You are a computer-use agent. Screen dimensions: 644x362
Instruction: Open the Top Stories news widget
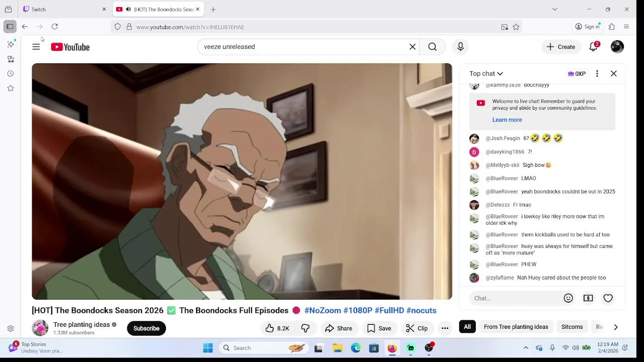click(35, 347)
